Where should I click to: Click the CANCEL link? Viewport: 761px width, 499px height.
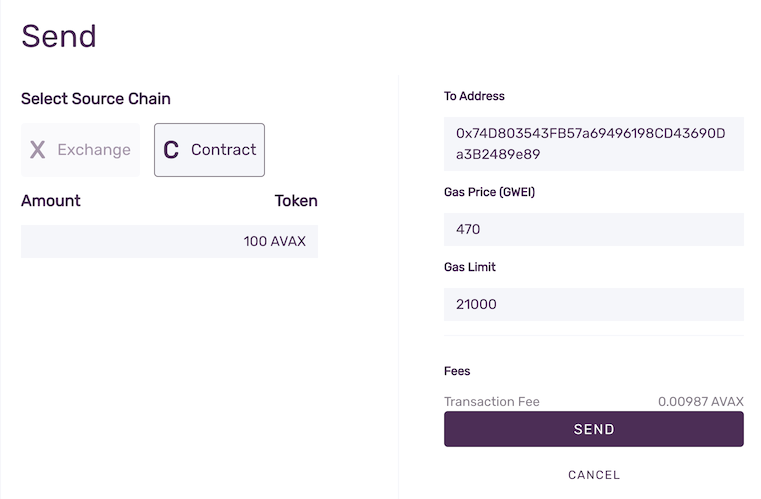tap(594, 475)
